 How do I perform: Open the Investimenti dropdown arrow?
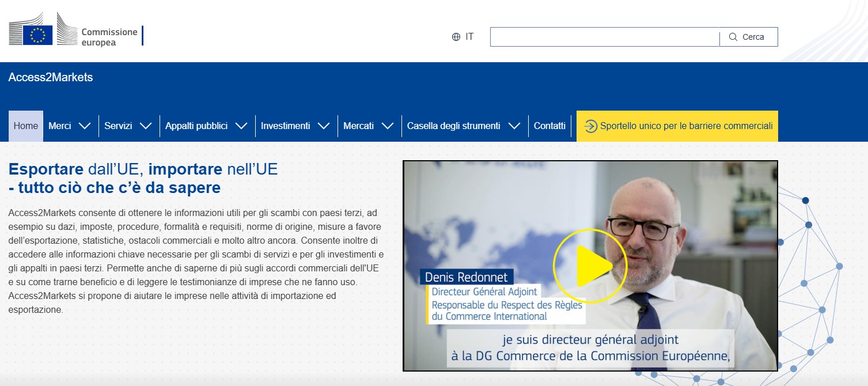pos(324,126)
